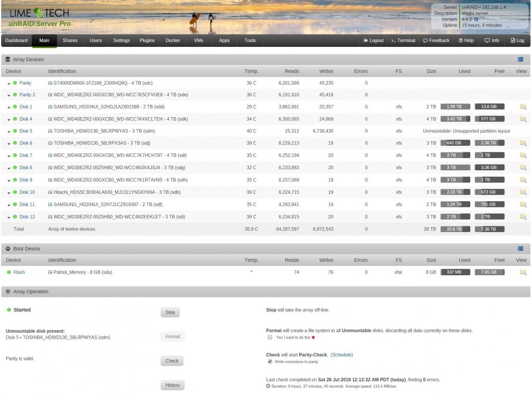Screen dimensions: 532x395
Task: Click the drive icon beside TOSHIBA 58LRPWYAS
Action: coord(50,131)
